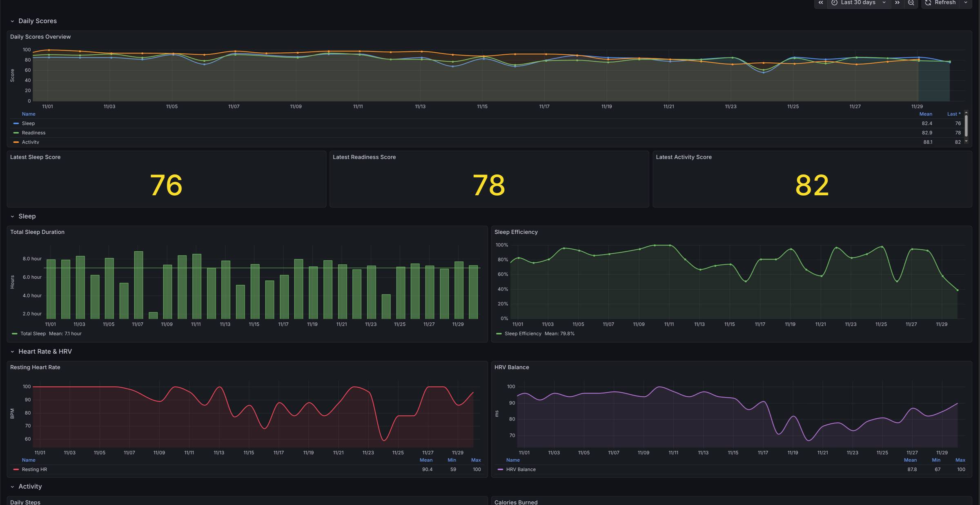Toggle the Sleep series in legend
The image size is (980, 505).
coord(28,123)
